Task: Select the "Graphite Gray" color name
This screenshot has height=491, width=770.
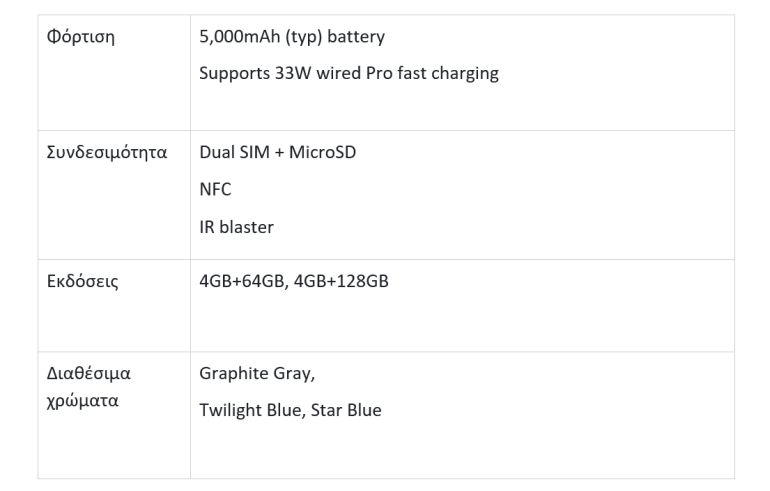Action: (x=255, y=374)
